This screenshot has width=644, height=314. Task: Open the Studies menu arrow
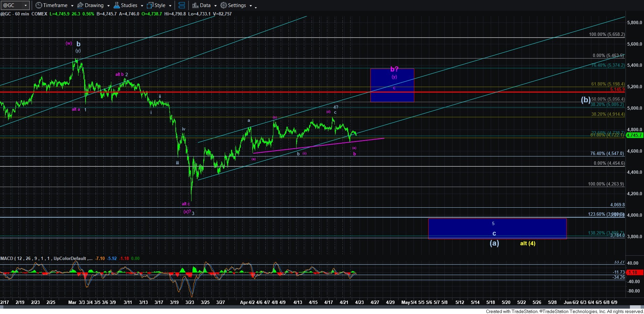pyautogui.click(x=142, y=6)
